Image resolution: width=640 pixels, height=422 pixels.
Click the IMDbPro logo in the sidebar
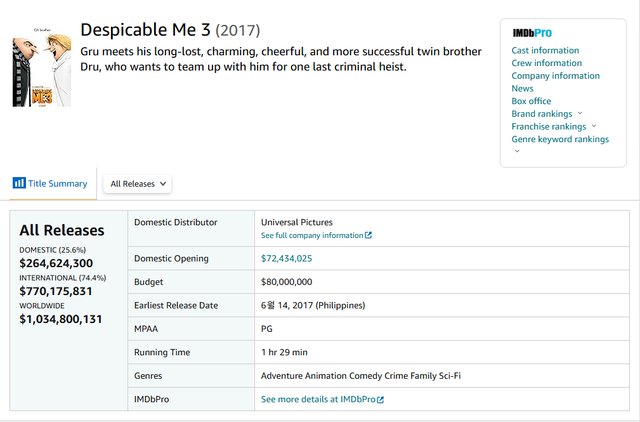click(531, 33)
